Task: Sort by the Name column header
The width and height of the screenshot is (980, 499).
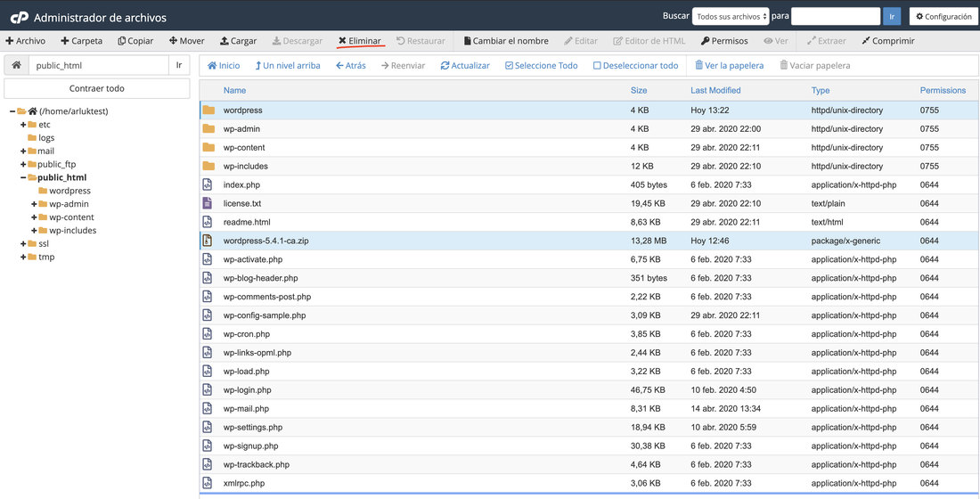Action: [234, 90]
